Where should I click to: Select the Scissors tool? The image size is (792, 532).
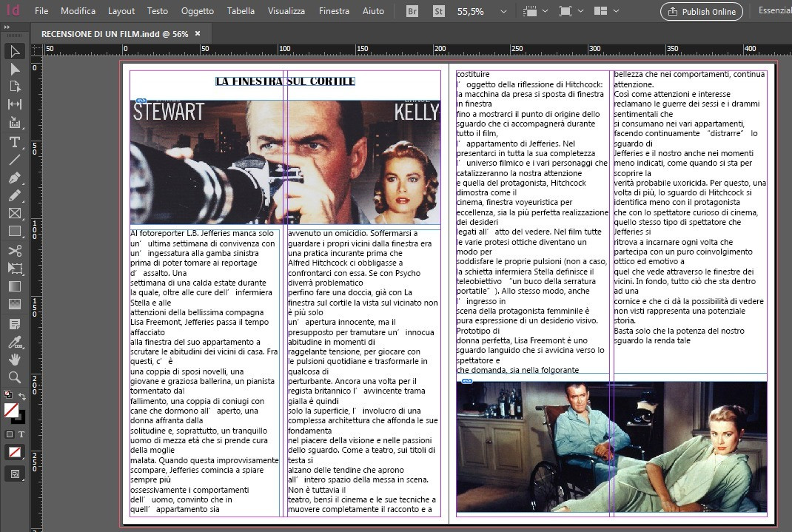point(15,250)
